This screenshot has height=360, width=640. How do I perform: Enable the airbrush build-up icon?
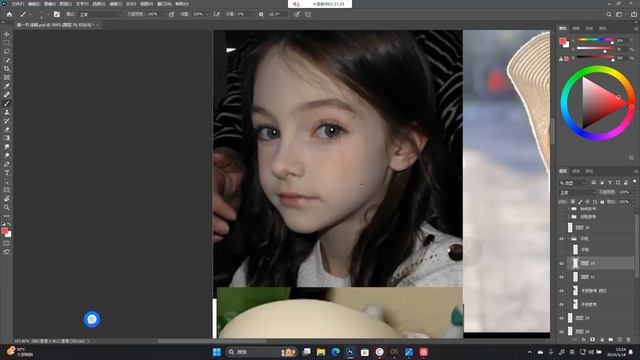point(217,14)
